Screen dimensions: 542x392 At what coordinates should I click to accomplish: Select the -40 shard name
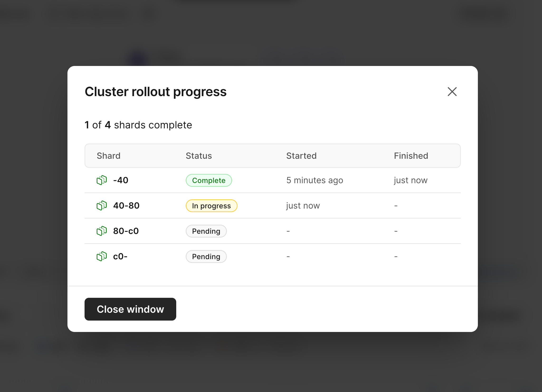[x=121, y=180]
